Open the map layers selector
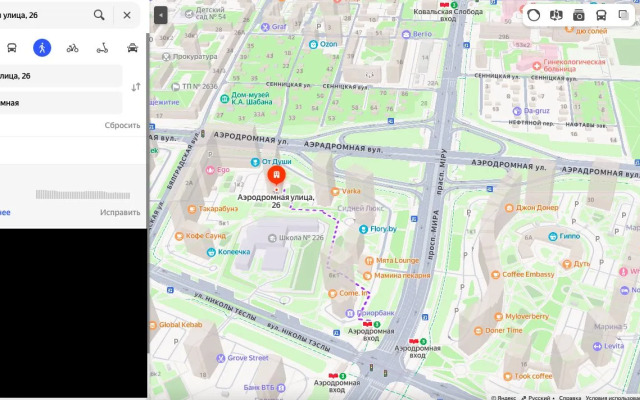Screen dimensions: 640x400 (623, 15)
